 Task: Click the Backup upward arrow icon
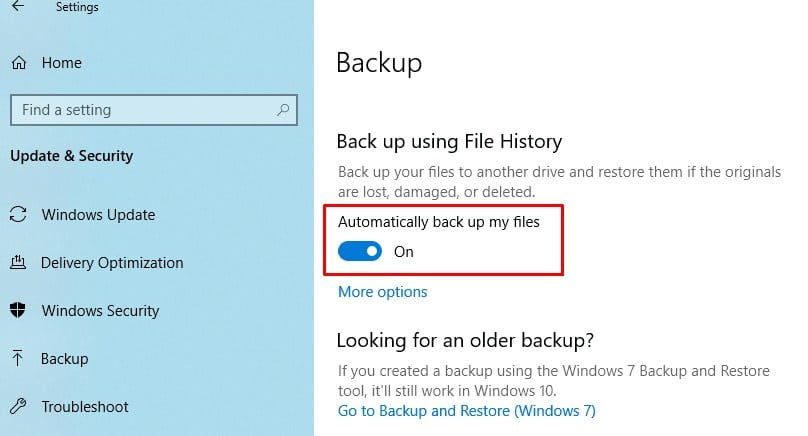click(18, 358)
